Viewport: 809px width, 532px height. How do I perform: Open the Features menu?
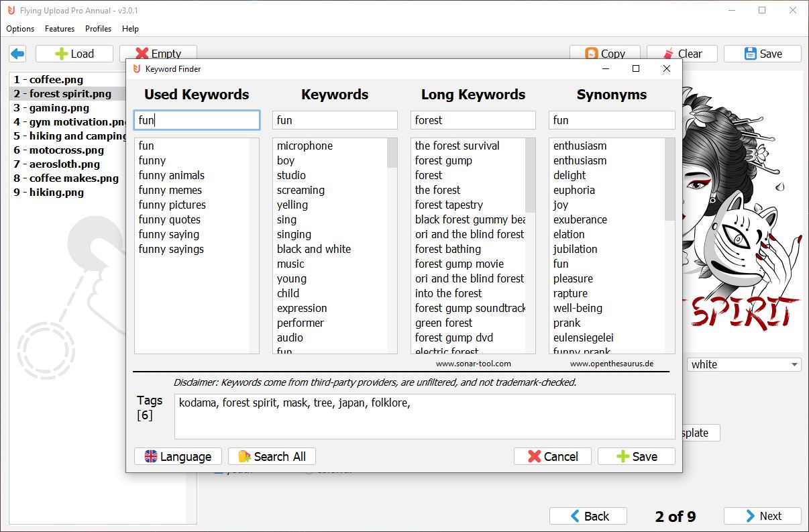pos(60,29)
